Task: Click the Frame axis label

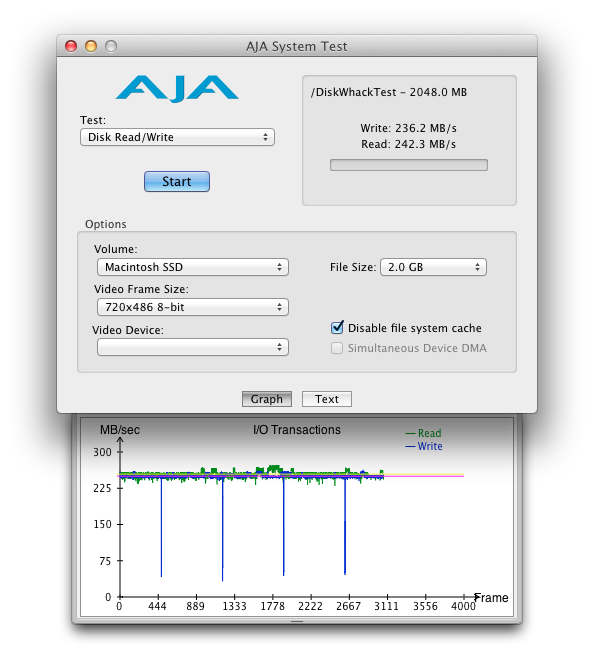Action: coord(491,598)
